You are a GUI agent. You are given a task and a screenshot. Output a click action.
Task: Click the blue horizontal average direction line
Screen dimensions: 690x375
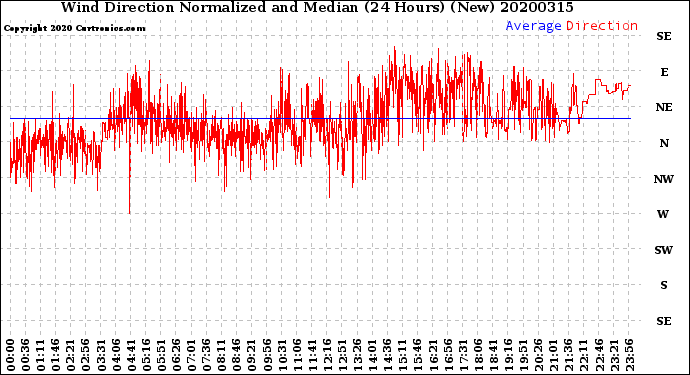[320, 118]
